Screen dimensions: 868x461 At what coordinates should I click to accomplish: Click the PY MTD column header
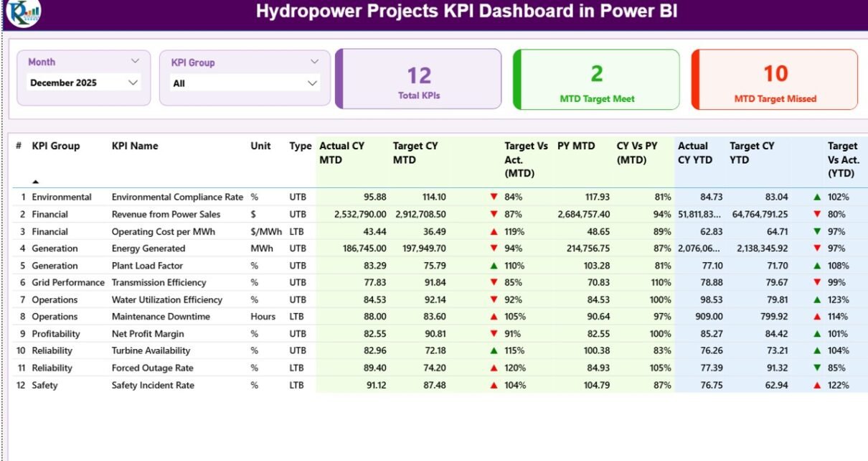575,146
